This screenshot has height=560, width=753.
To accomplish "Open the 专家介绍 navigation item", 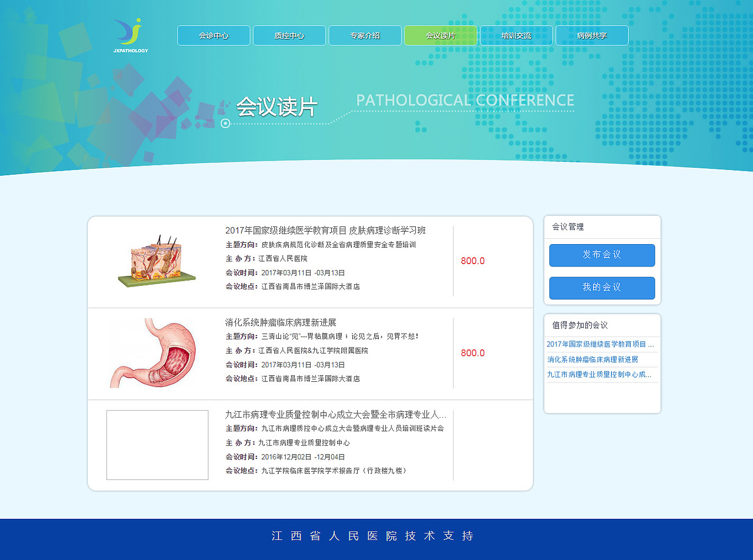I will [x=365, y=35].
